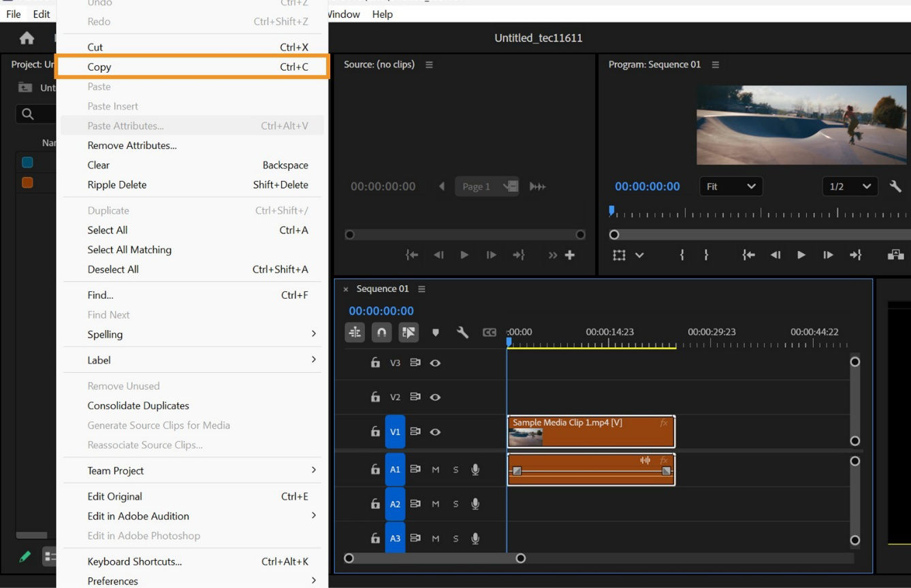Toggle visibility eye on track V2
Image resolution: width=911 pixels, height=588 pixels.
point(435,397)
